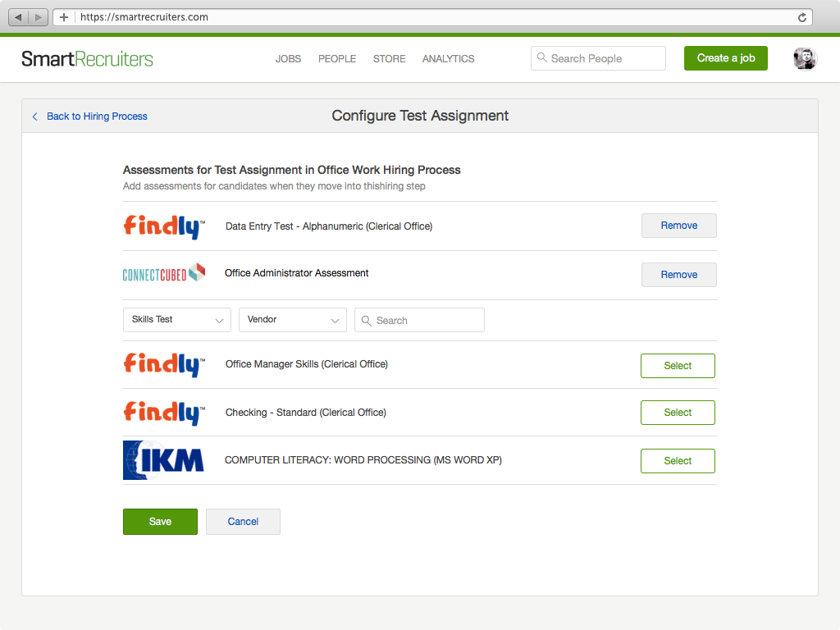Click the browser back arrow button
This screenshot has height=630, width=840.
click(18, 17)
